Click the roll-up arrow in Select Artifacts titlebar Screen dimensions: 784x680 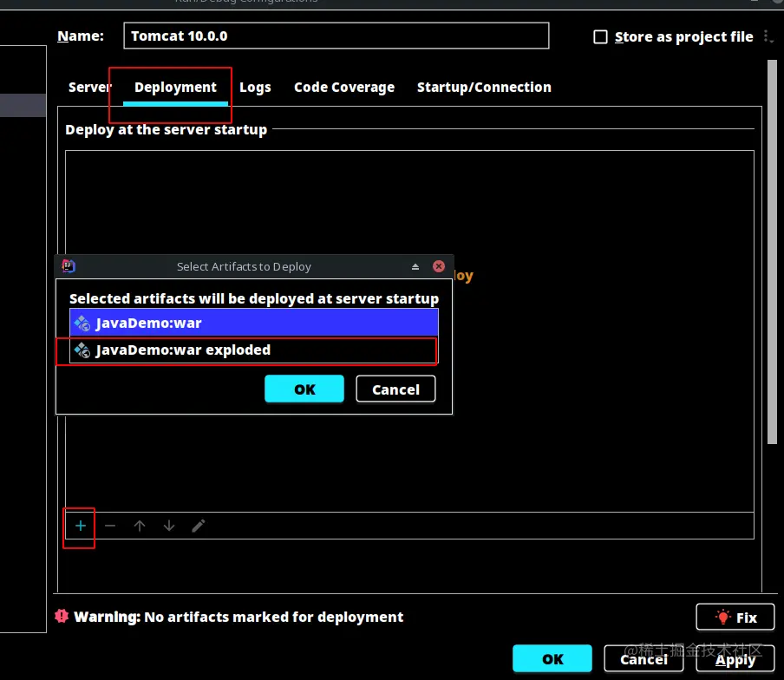pyautogui.click(x=415, y=266)
